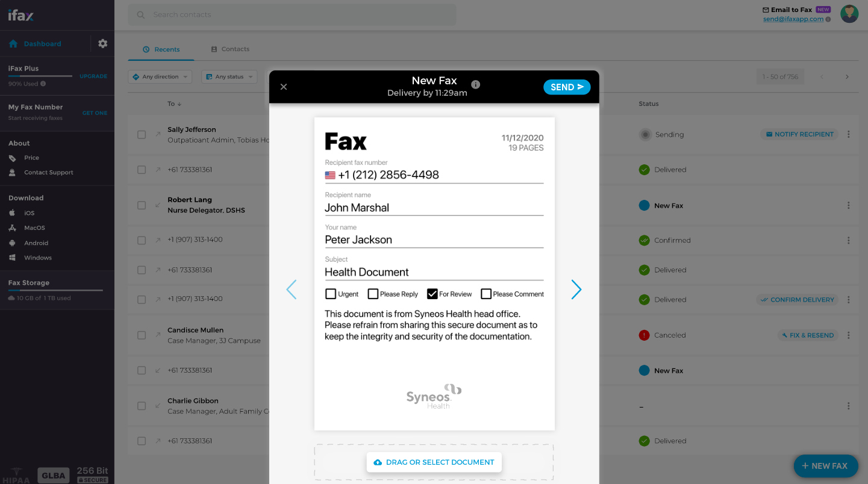Open settings via the gear icon
868x484 pixels.
(x=102, y=44)
